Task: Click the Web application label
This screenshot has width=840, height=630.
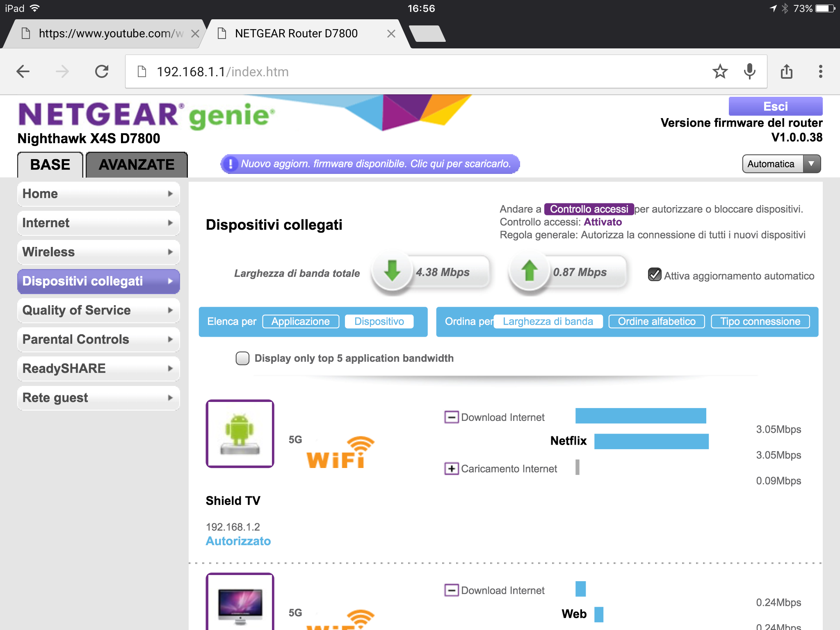Action: tap(574, 614)
